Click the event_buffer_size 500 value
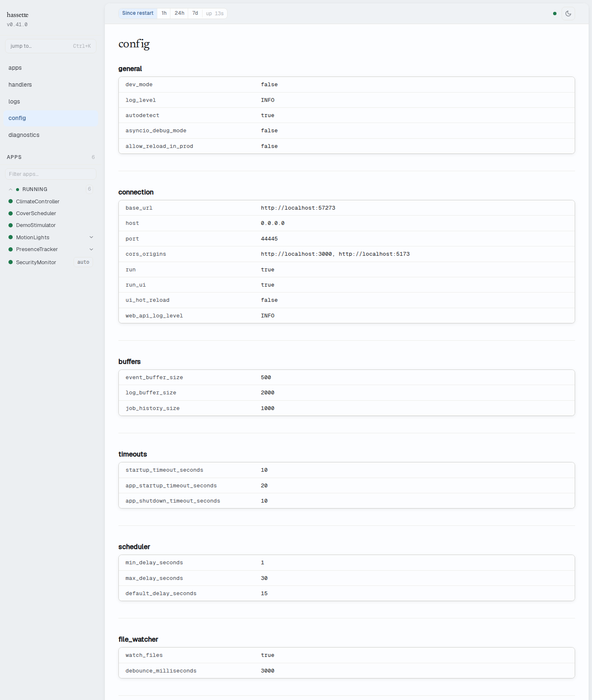 click(266, 377)
